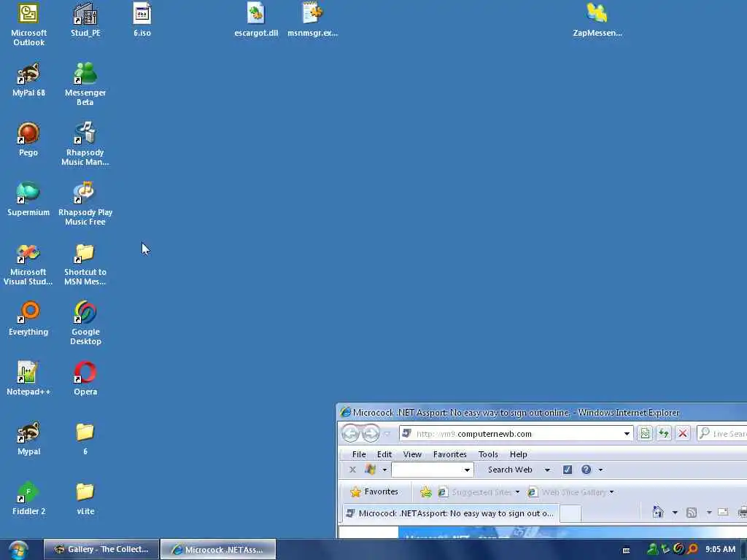Select the vLite folder icon
The image size is (747, 560).
pos(85,499)
